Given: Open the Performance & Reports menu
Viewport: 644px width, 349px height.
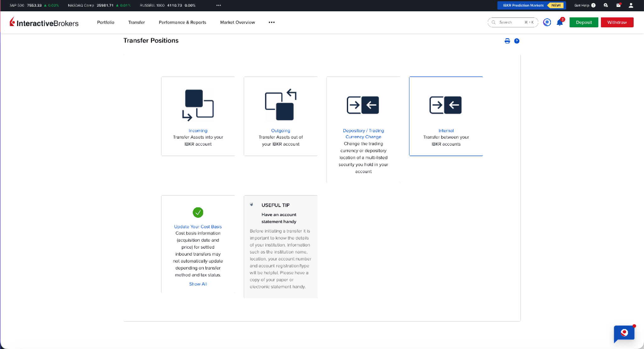Looking at the screenshot, I should (x=182, y=22).
